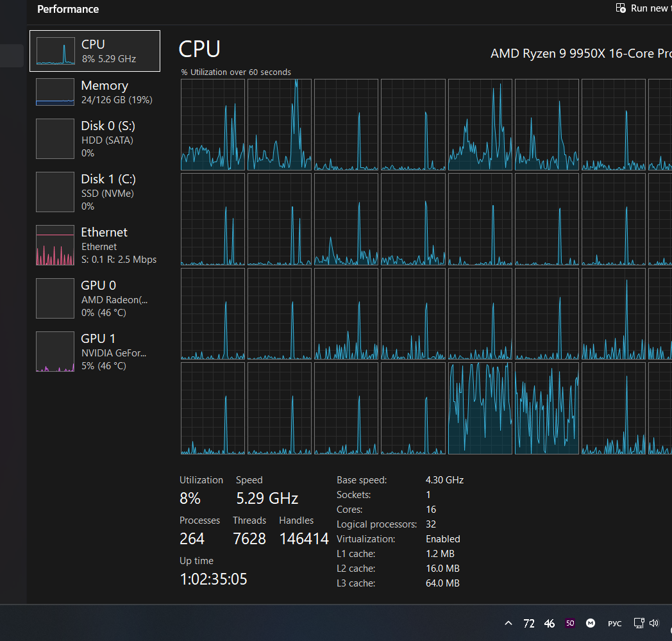Click the L1 cache value 1.2 MB
672x641 pixels.
[440, 554]
